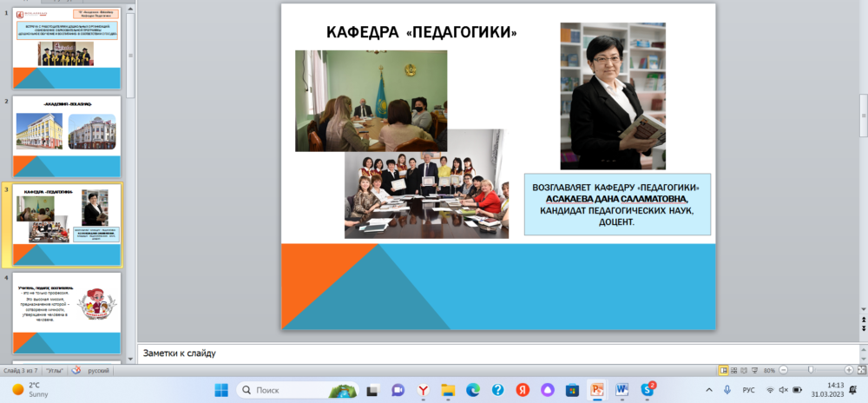Open the Help question-mark app on taskbar
This screenshot has height=403, width=868.
click(x=497, y=390)
